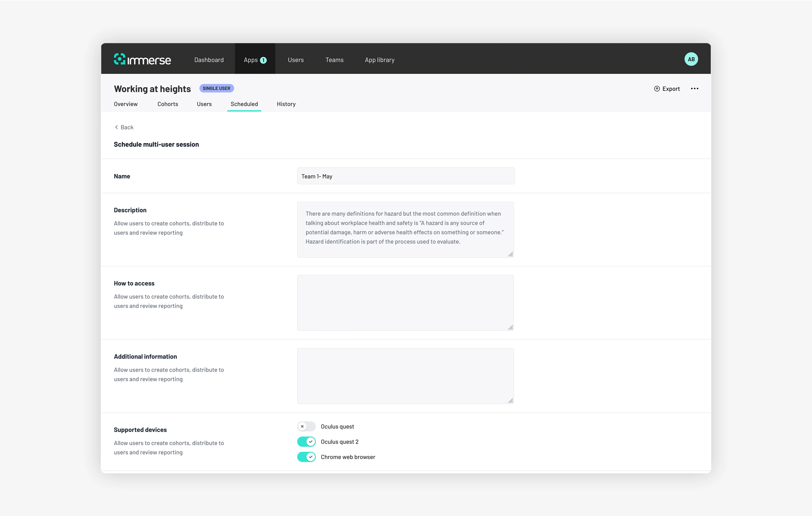Click the Schedule multi-user session heading
Image resolution: width=812 pixels, height=516 pixels.
pyautogui.click(x=156, y=144)
